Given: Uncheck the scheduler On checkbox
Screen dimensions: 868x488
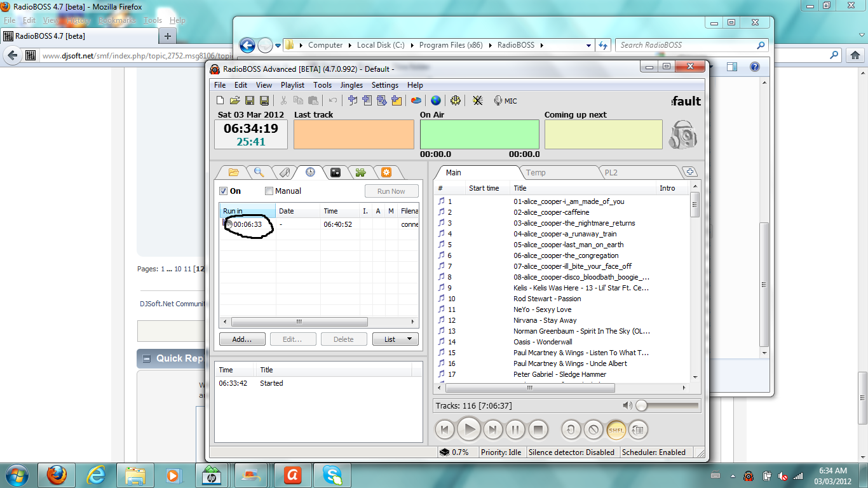Looking at the screenshot, I should pyautogui.click(x=223, y=191).
